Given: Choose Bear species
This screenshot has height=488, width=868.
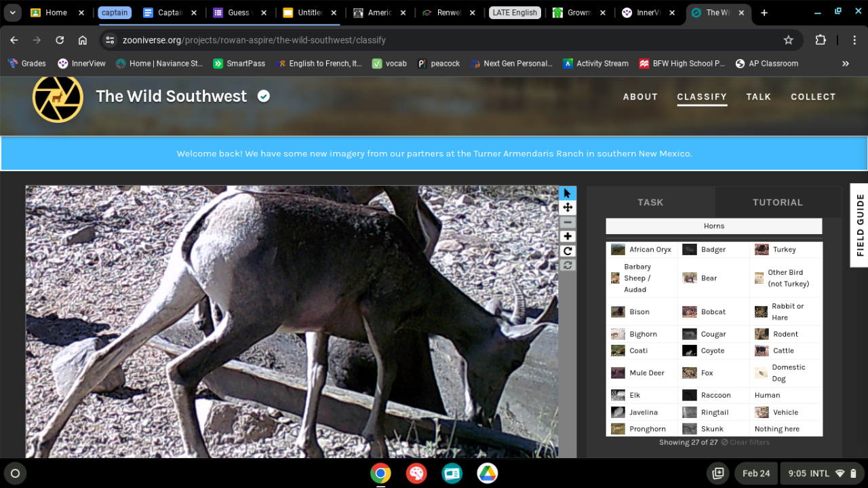Looking at the screenshot, I should coord(713,278).
